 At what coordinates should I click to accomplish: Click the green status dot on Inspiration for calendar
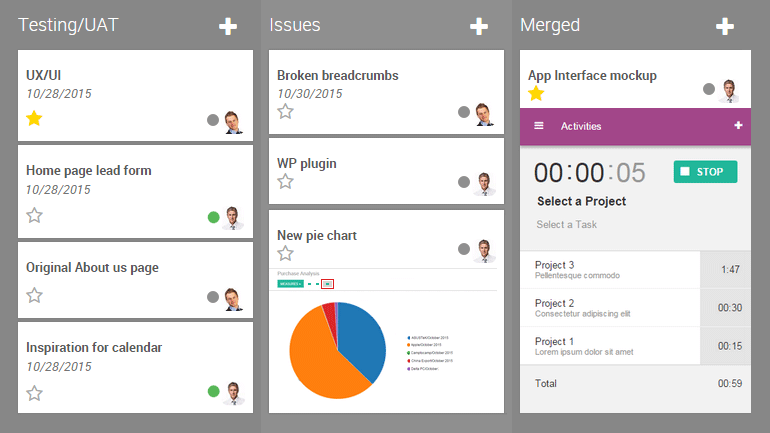[x=213, y=391]
